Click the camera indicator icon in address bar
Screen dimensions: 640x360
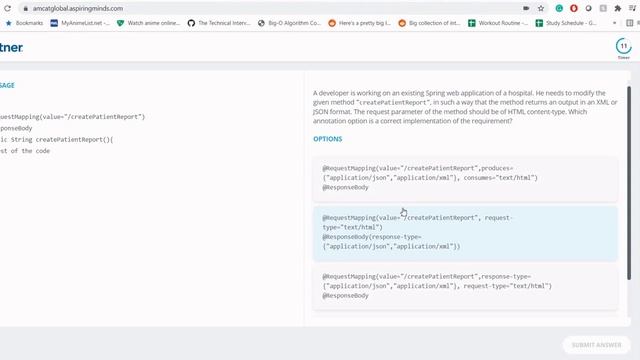[x=526, y=8]
